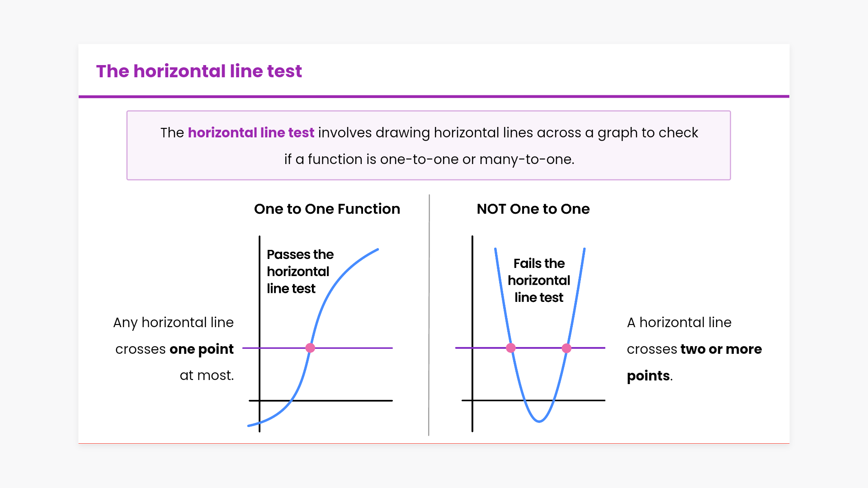Click the left pink point on the parabola
The height and width of the screenshot is (488, 868).
point(511,348)
